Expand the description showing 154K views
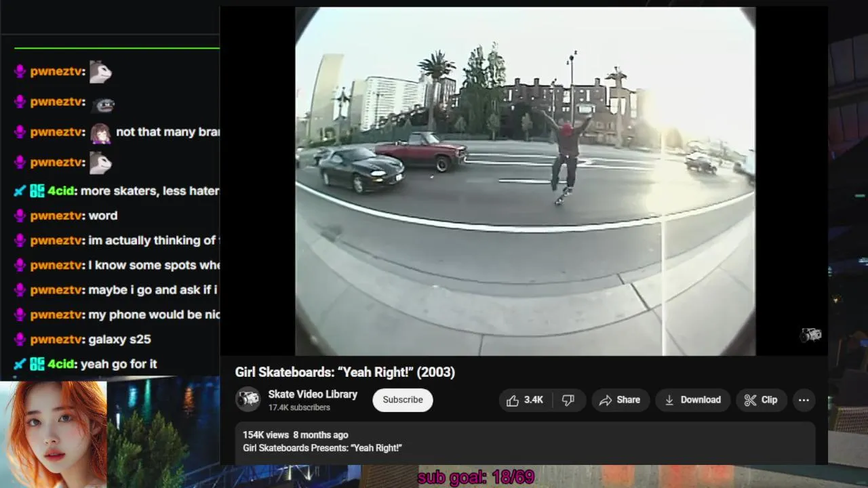 coord(525,442)
